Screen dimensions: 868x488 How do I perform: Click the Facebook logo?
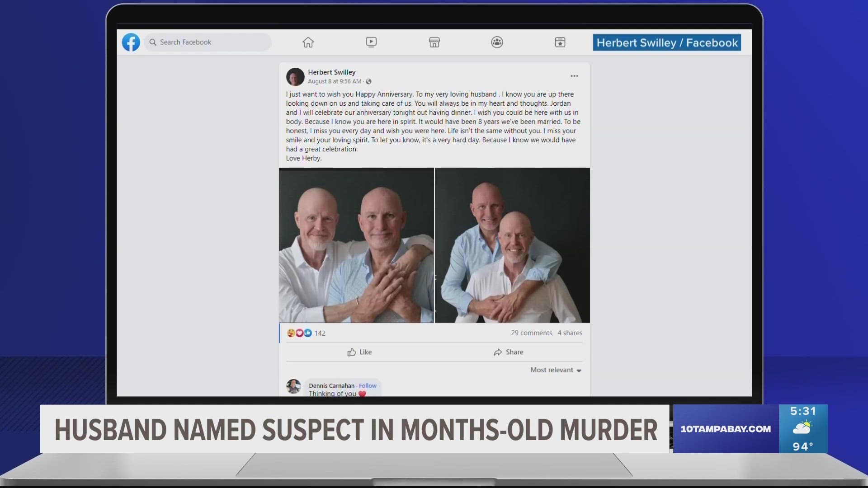coord(131,42)
